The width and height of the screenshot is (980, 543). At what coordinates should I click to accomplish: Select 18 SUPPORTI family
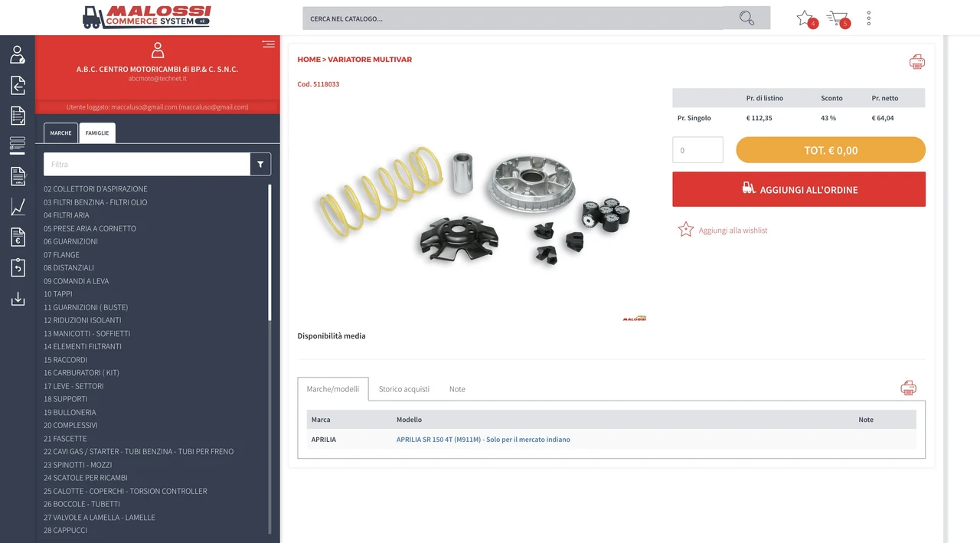point(66,399)
